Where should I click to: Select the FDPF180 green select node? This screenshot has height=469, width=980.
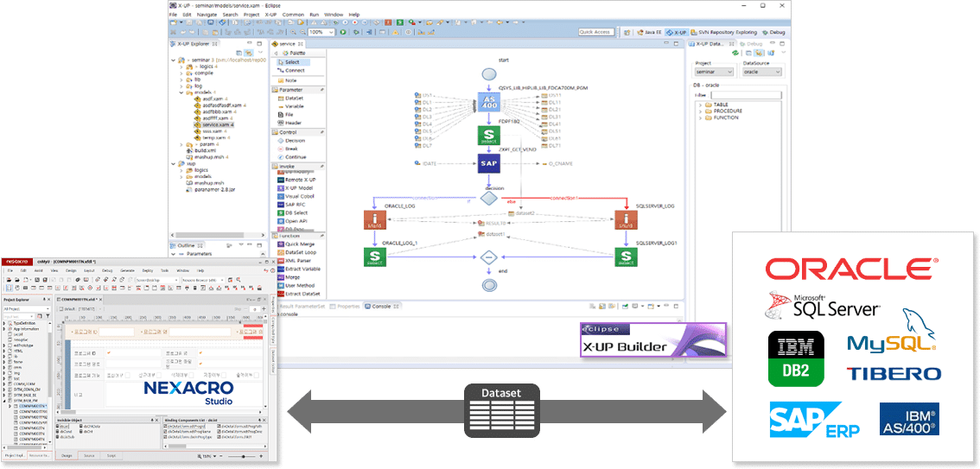coord(488,136)
